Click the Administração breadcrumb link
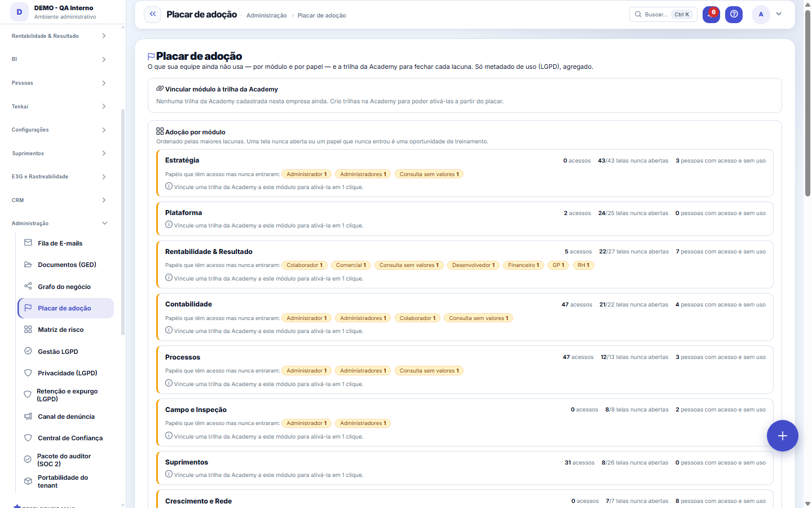812x508 pixels. [267, 16]
